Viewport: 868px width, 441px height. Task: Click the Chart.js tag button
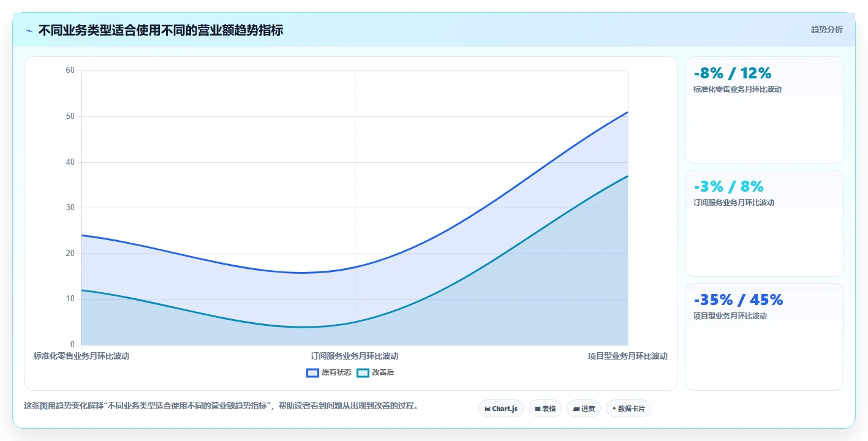pyautogui.click(x=500, y=409)
